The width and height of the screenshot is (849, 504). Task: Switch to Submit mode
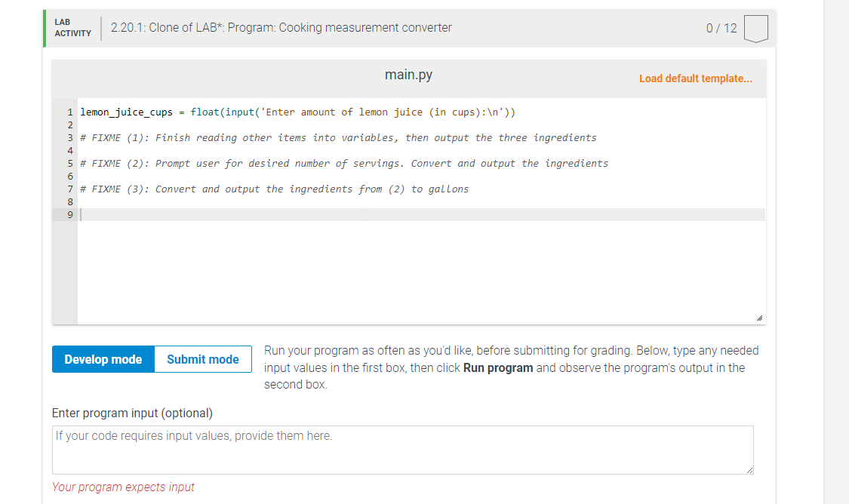pos(203,359)
